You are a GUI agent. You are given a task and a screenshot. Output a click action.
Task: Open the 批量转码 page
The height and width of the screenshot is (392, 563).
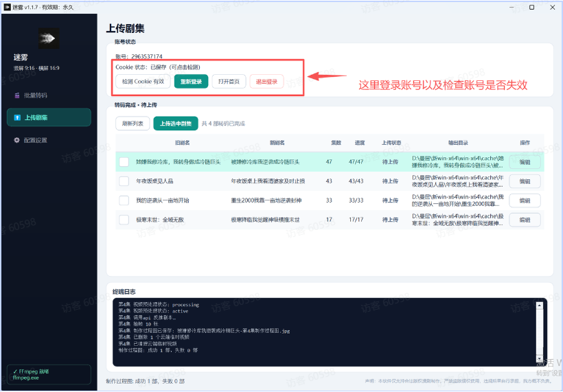[x=49, y=95]
